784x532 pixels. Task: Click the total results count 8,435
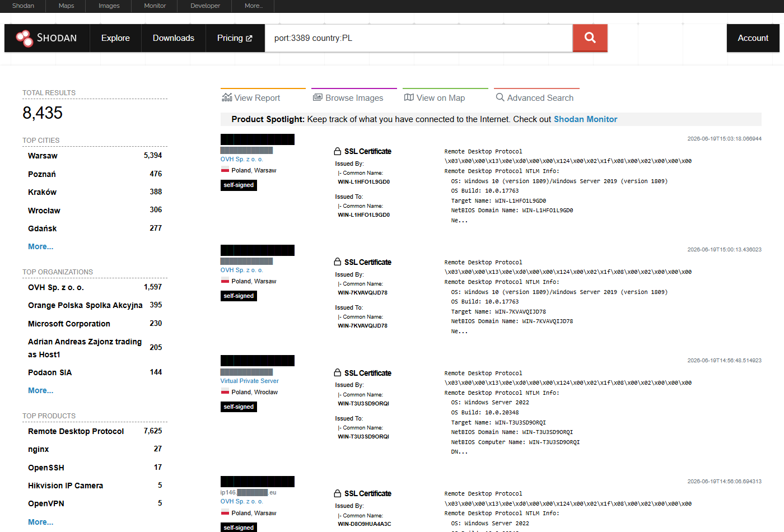43,113
